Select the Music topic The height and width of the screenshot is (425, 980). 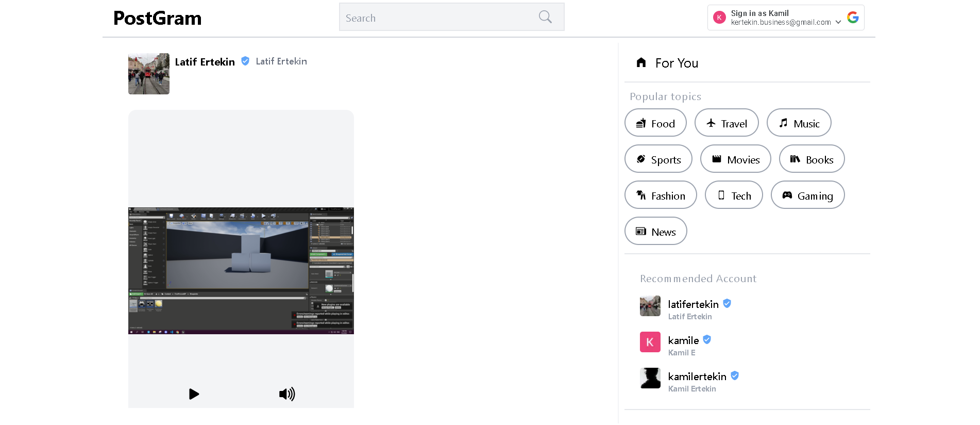point(799,123)
